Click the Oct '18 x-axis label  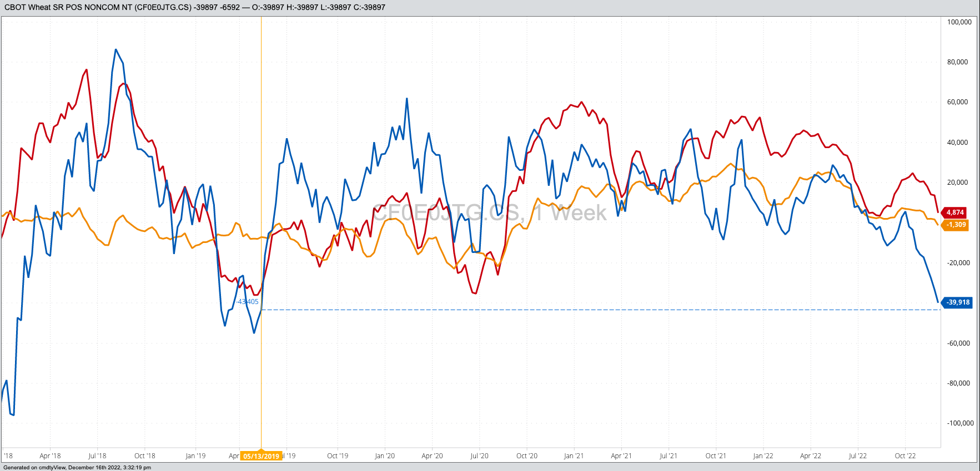(x=144, y=456)
